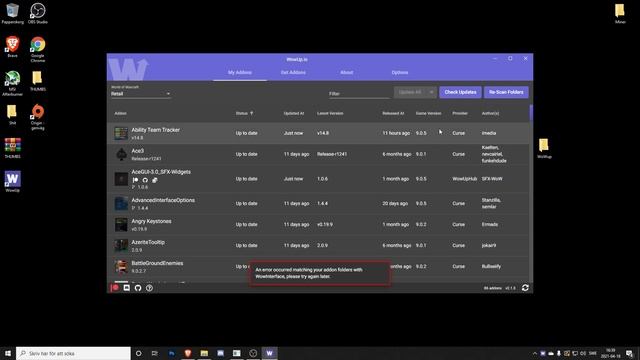Sort by the Addon column header
This screenshot has width=640, height=360.
click(x=120, y=113)
